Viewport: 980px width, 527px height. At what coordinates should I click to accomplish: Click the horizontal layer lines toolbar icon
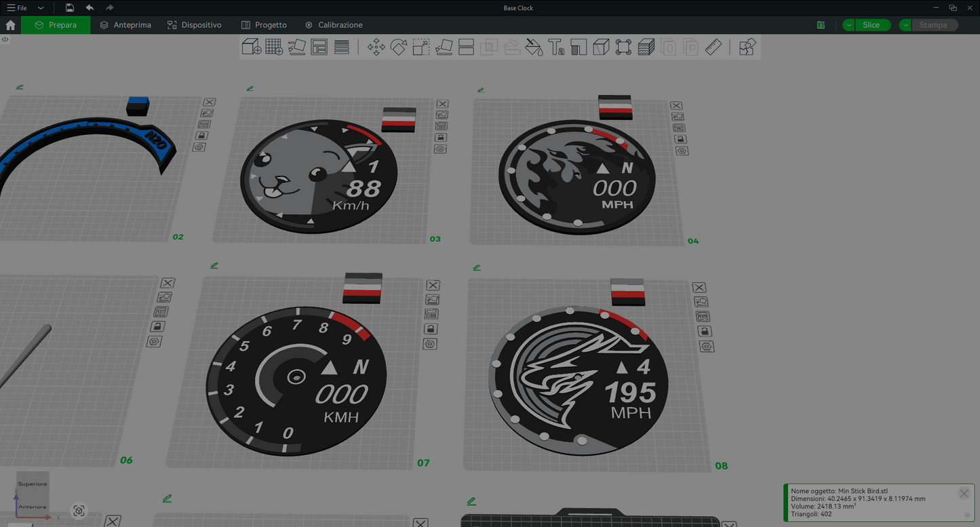click(342, 47)
